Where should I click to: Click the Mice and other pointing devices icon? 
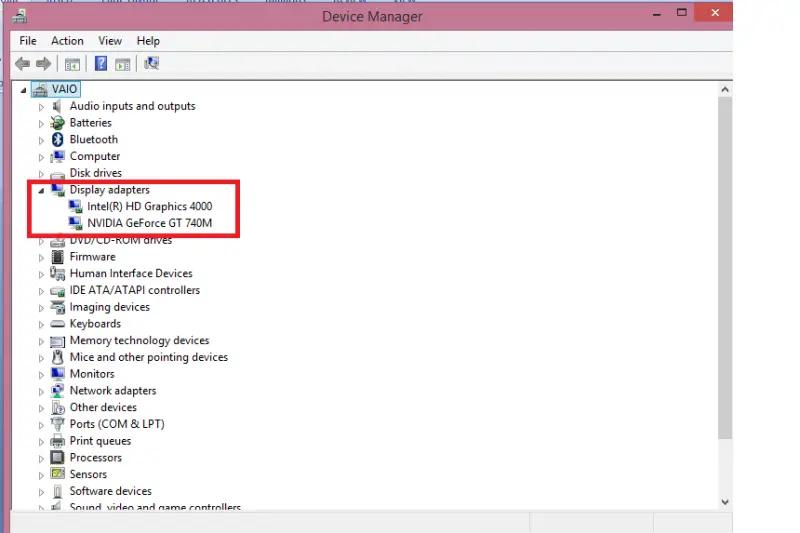pos(58,357)
